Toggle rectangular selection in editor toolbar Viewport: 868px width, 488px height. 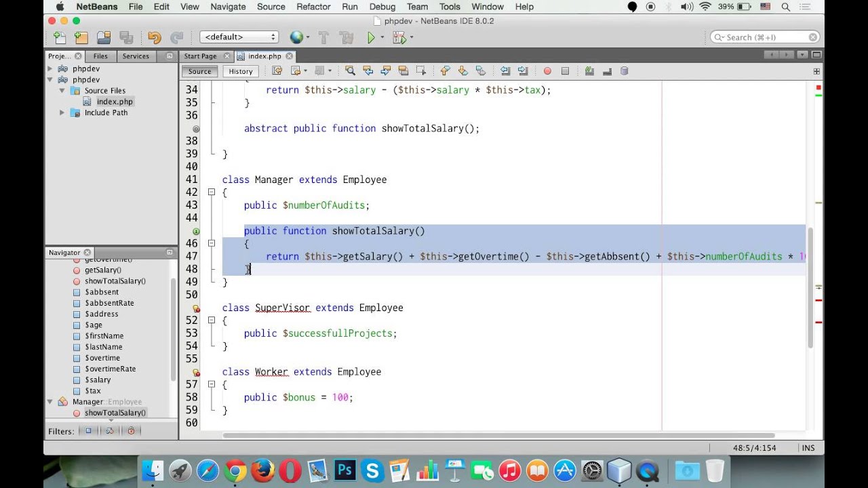[420, 70]
